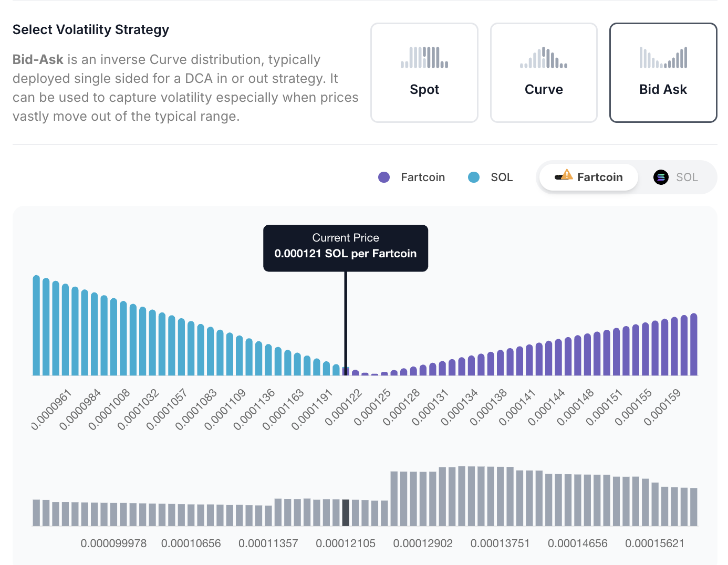Click the Curve distribution bars icon

543,57
